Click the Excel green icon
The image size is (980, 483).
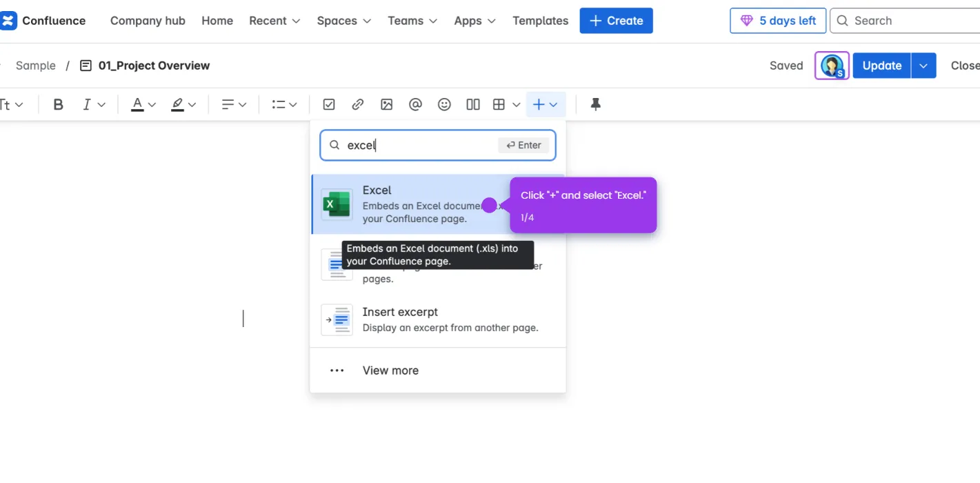tap(337, 204)
